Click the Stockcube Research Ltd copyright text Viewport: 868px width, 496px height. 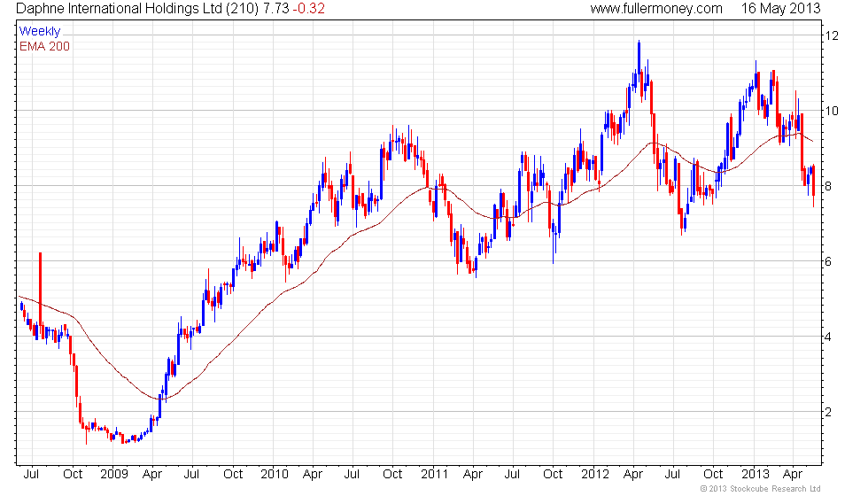760,489
